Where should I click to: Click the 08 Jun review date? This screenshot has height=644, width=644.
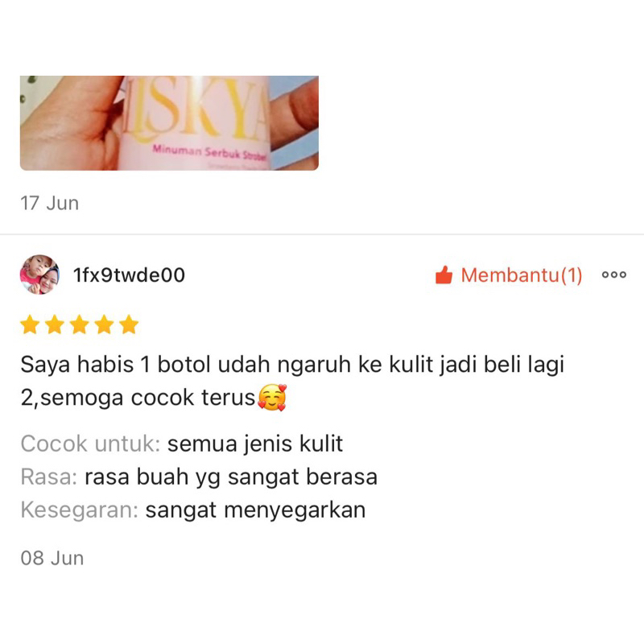click(x=52, y=558)
